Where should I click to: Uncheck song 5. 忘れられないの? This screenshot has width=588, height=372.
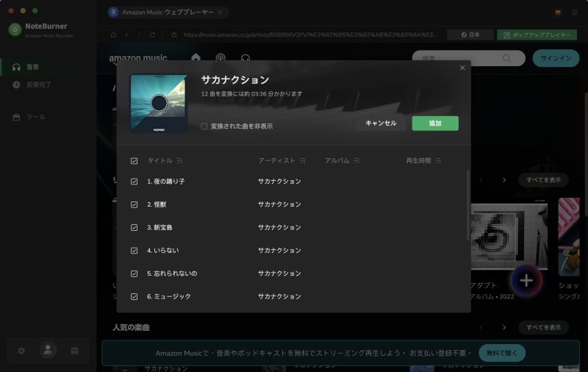(x=134, y=273)
